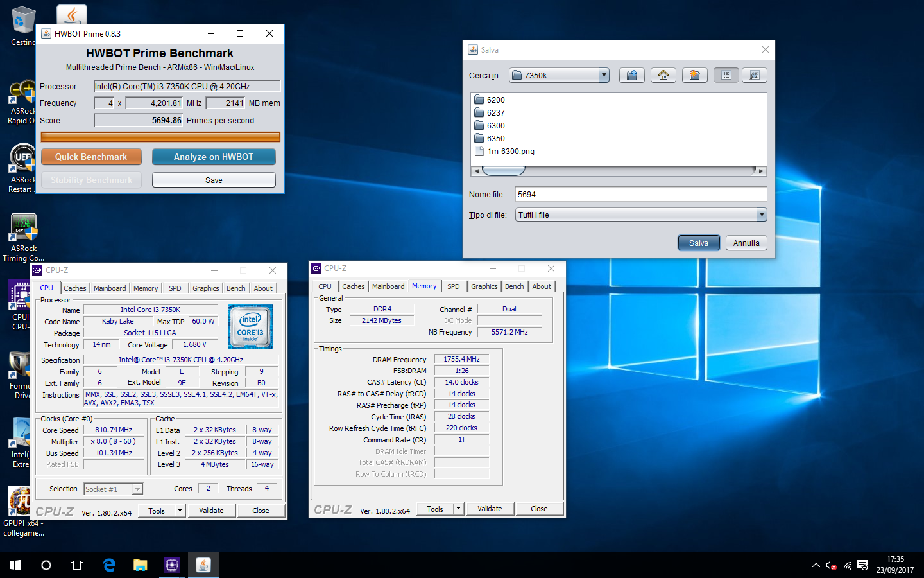924x578 pixels.
Task: Click the Salva file list horizontal scrollbar
Action: (619, 171)
